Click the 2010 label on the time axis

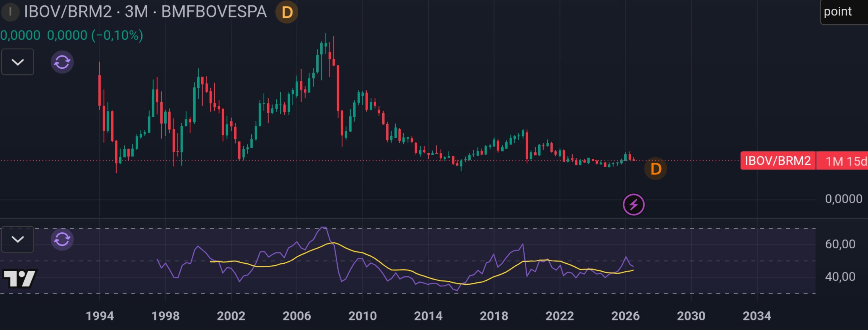pos(362,316)
